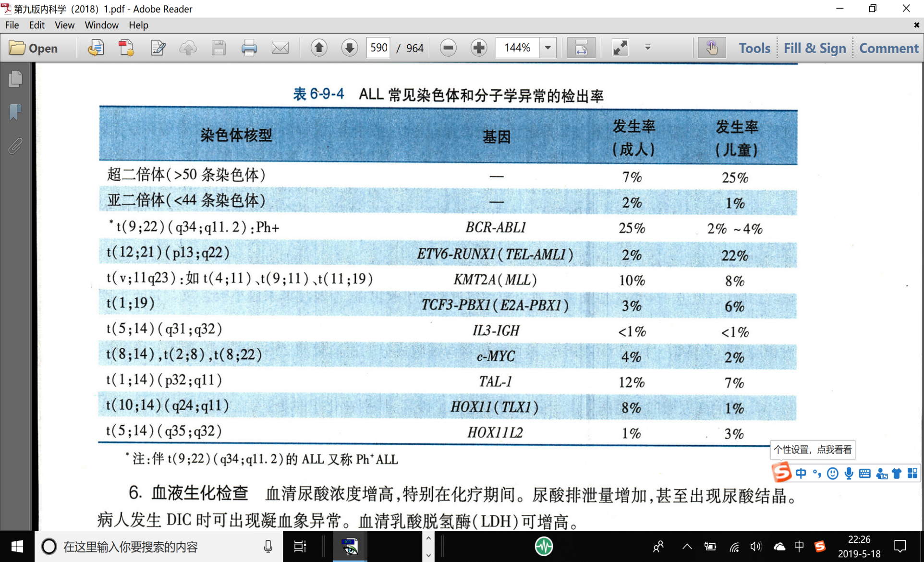Screen dimensions: 924x562
Task: Show hidden system tray icons chevron
Action: coord(687,547)
